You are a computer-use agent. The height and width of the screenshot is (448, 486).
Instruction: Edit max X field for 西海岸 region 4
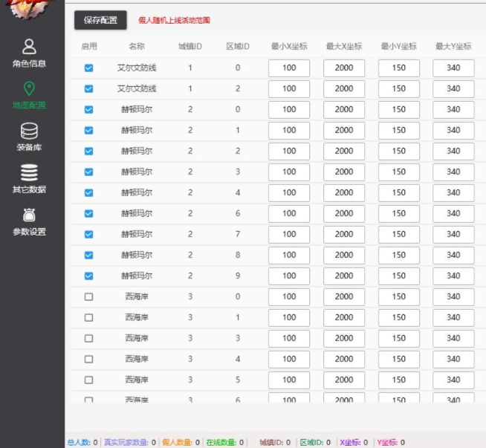click(344, 359)
